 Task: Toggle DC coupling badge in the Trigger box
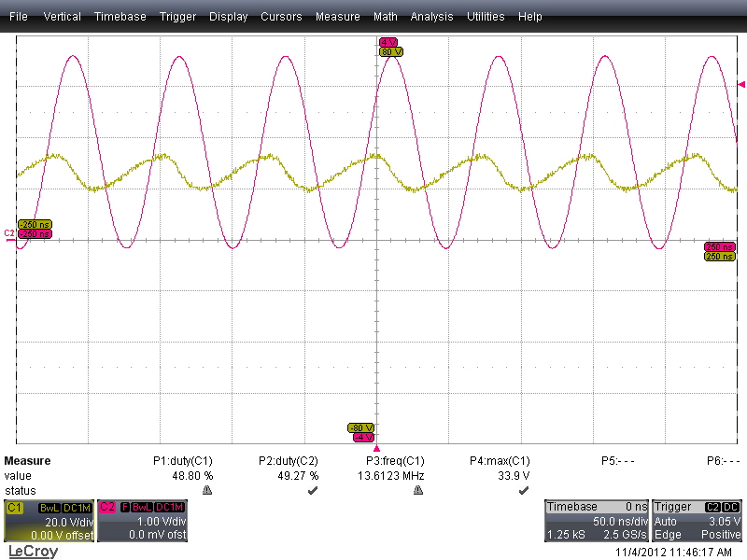[x=729, y=506]
